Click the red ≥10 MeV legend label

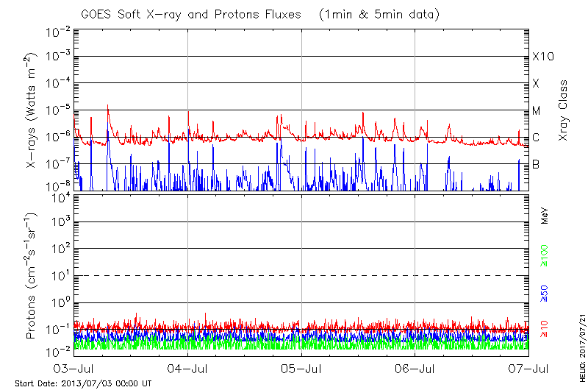click(545, 327)
